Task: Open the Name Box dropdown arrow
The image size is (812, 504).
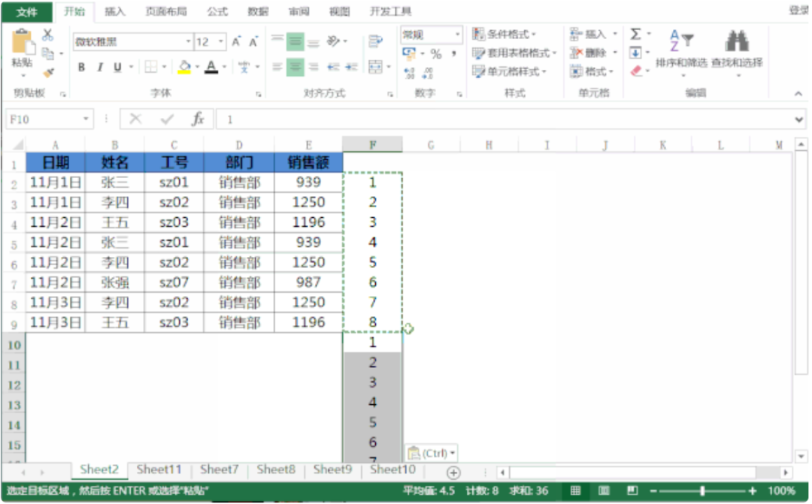Action: coord(86,119)
